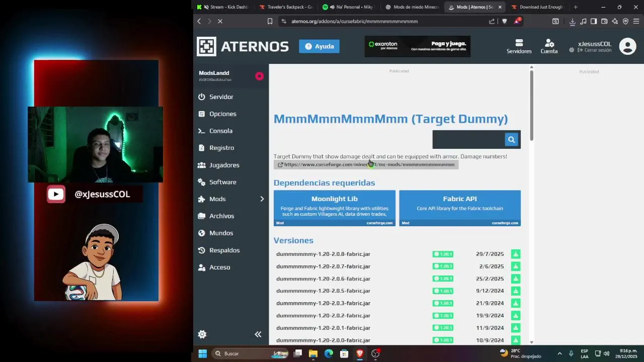Click the taskbar Buscar search box
This screenshot has width=644, height=362.
(250, 353)
